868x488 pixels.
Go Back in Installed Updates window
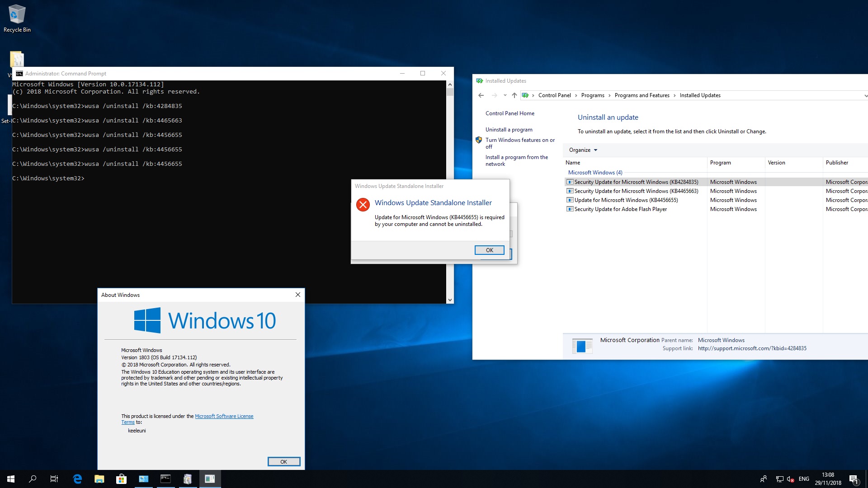tap(481, 95)
